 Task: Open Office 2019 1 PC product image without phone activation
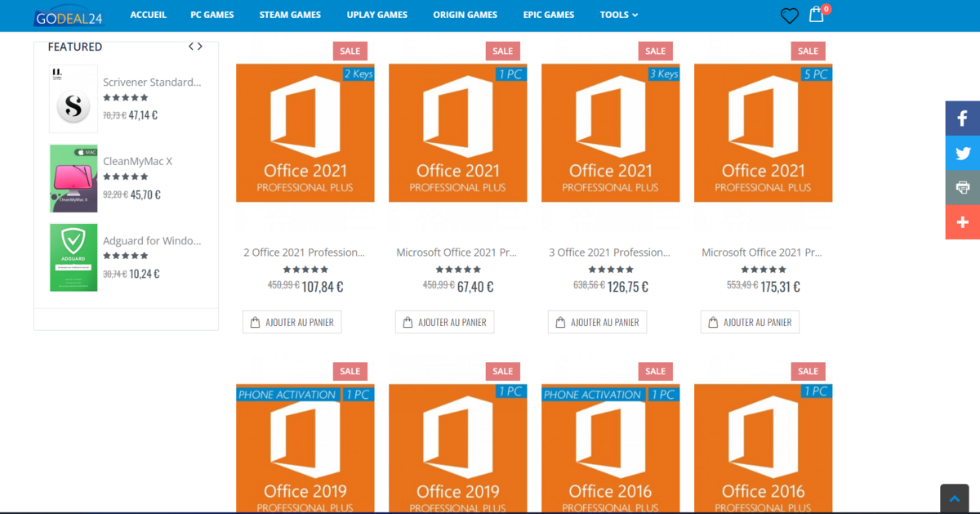tap(458, 449)
